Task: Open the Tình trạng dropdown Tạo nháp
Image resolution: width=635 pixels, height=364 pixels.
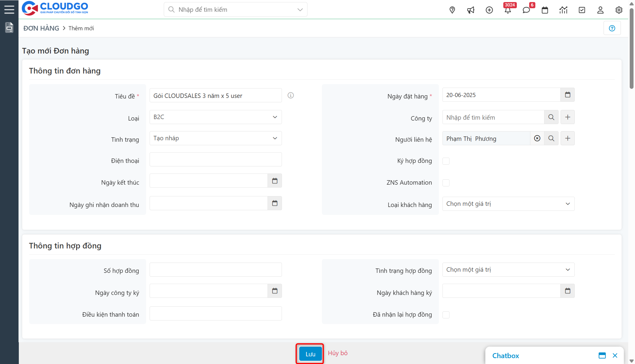Action: [215, 138]
